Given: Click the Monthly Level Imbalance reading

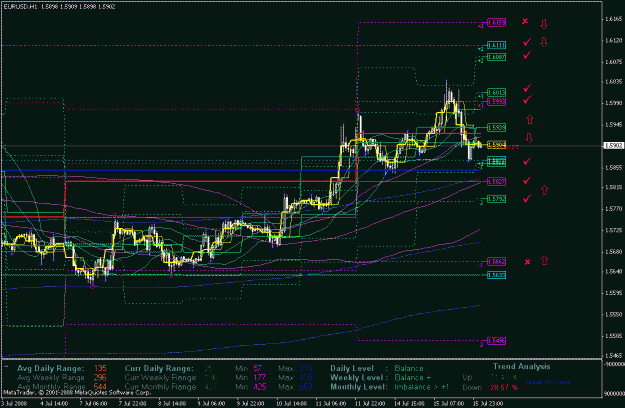Looking at the screenshot, I should pos(421,387).
